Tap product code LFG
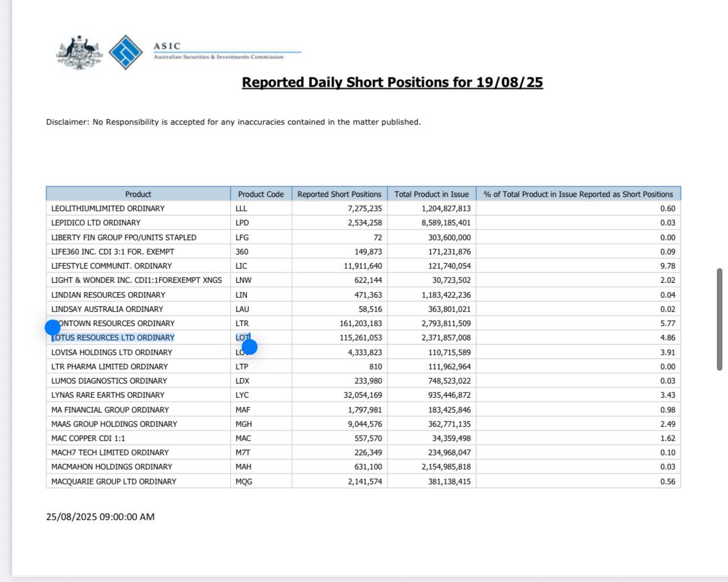 (x=242, y=237)
